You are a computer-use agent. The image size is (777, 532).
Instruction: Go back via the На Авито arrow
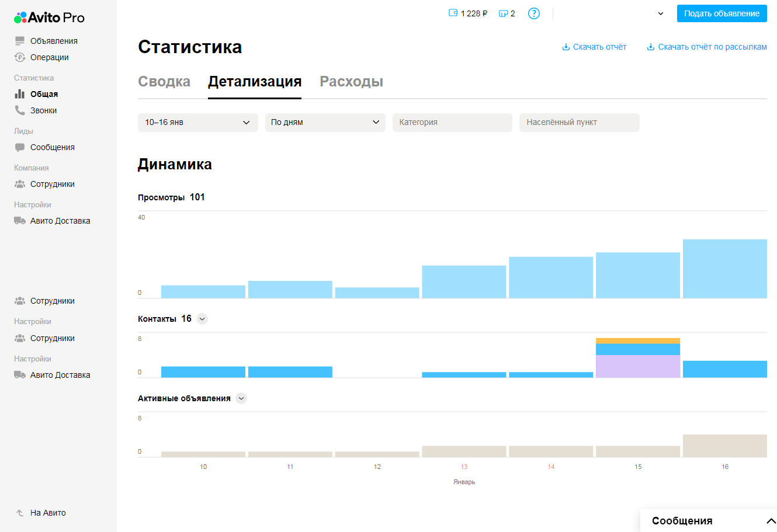(20, 513)
